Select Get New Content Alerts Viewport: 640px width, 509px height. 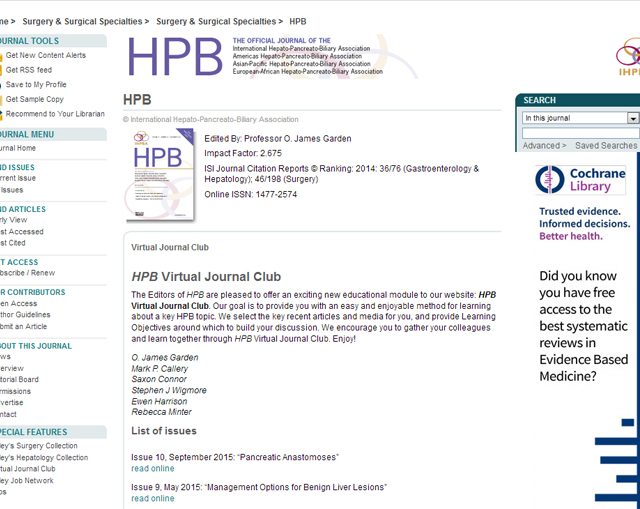[x=45, y=56]
